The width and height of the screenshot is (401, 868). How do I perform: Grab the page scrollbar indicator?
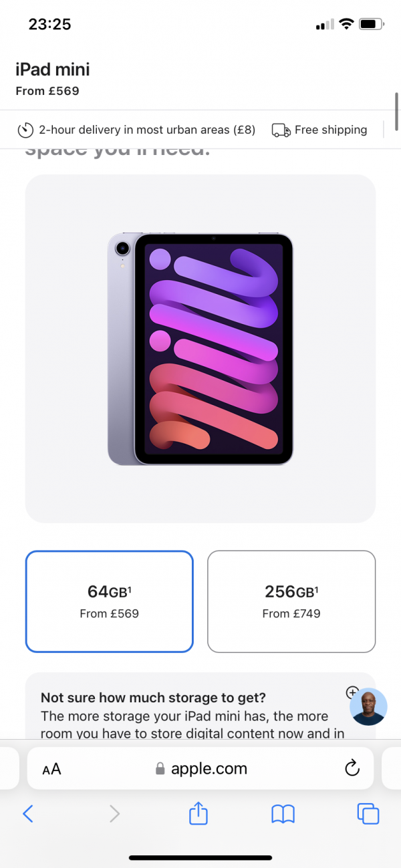pos(397,112)
